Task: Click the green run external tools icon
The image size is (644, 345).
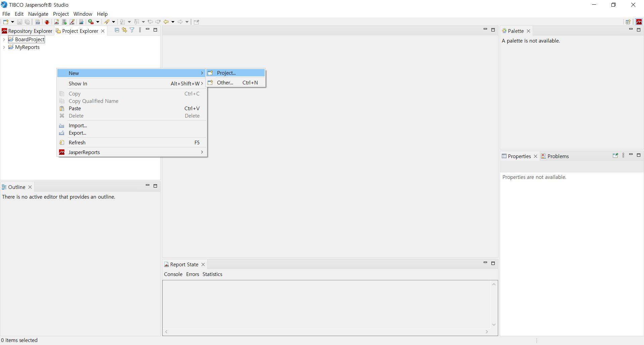Action: coord(91,22)
